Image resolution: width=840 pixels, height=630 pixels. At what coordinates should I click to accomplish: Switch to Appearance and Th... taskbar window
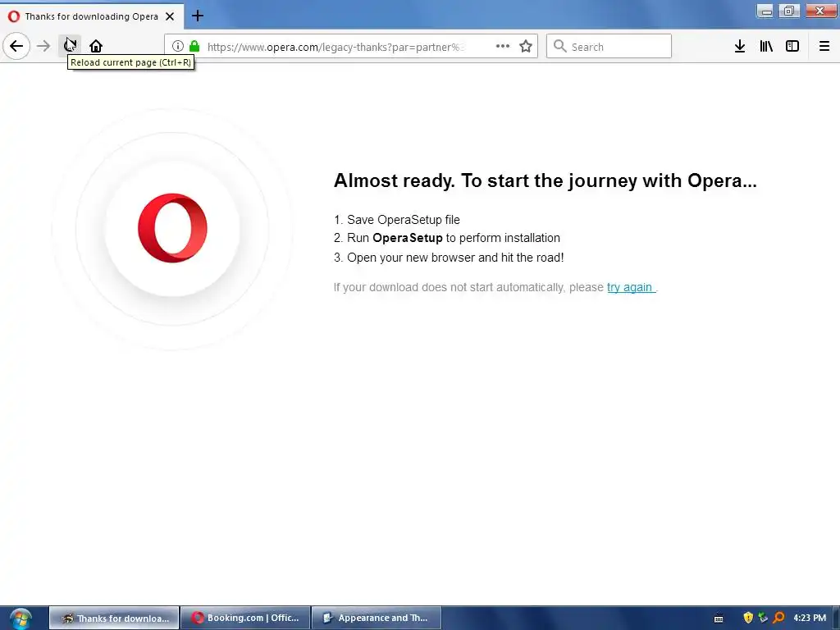click(377, 619)
